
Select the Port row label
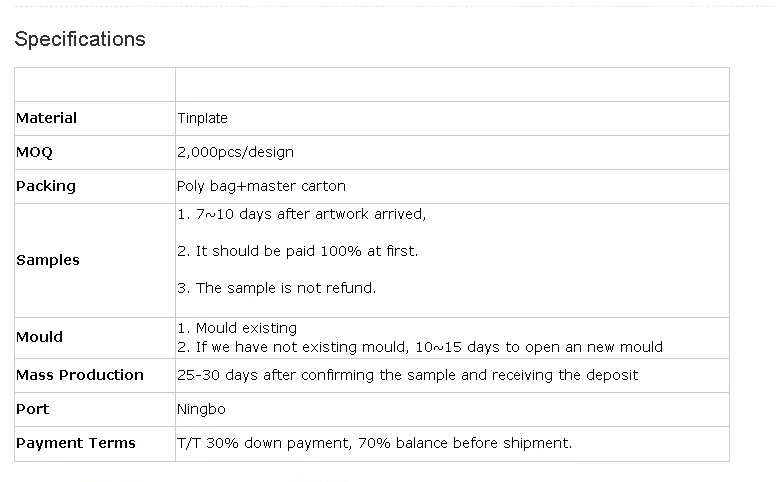32,409
